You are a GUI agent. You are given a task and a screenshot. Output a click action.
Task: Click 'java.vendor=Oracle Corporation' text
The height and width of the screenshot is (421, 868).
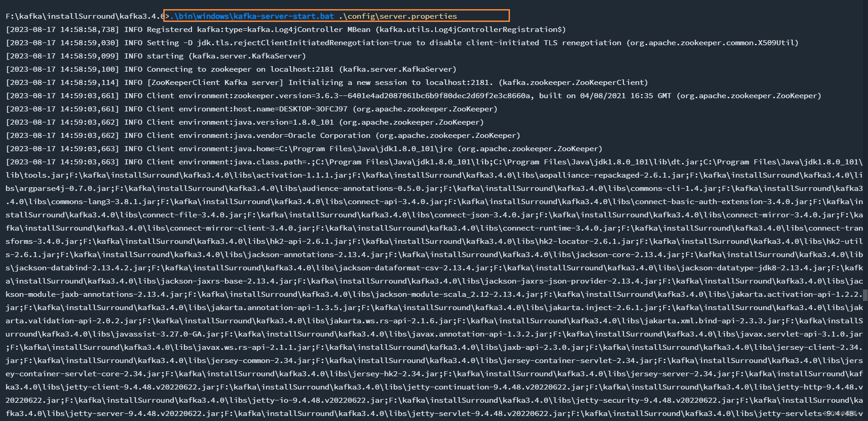pyautogui.click(x=302, y=136)
